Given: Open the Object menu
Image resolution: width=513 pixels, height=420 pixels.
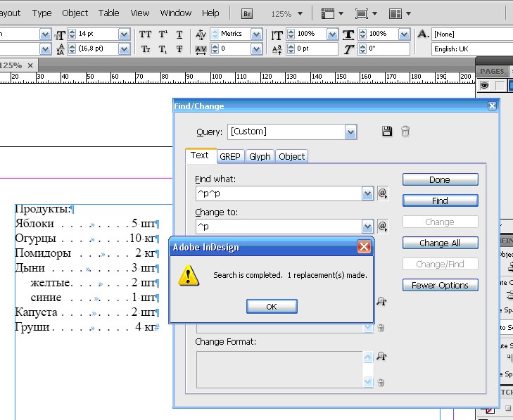Looking at the screenshot, I should (75, 13).
